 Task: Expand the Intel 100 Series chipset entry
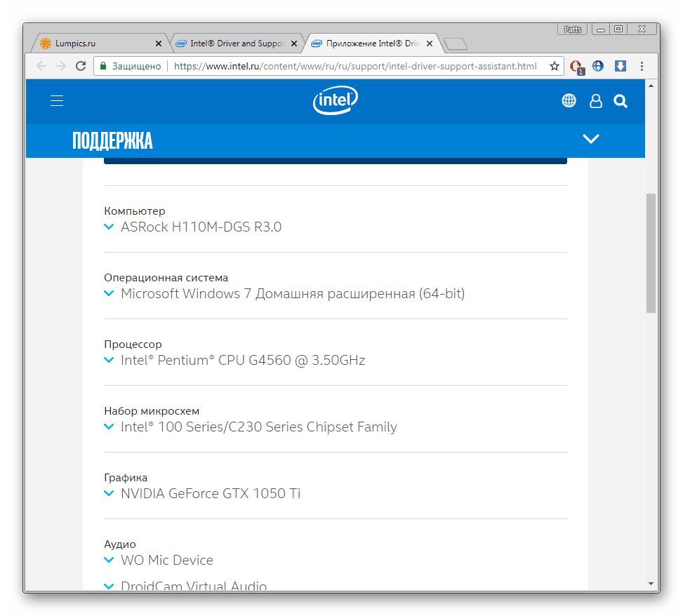click(x=109, y=427)
